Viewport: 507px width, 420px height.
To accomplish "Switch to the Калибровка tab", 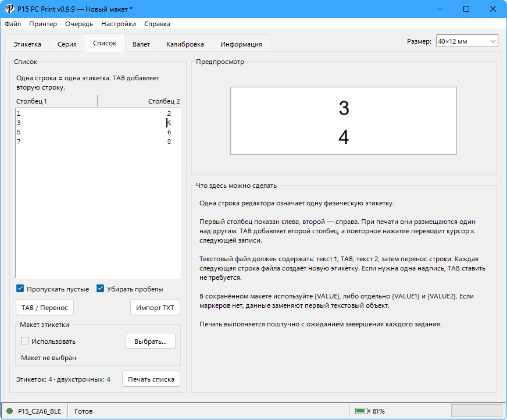I will (x=185, y=44).
